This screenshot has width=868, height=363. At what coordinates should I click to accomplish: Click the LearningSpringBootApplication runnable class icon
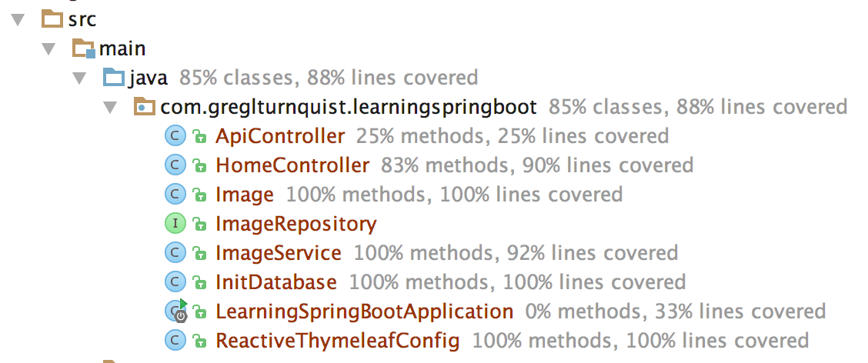point(176,311)
